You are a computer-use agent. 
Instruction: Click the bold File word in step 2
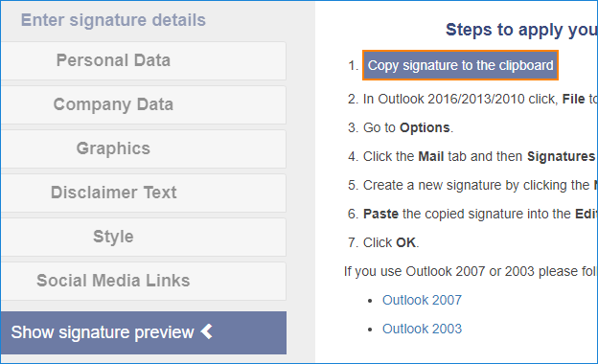pos(574,99)
